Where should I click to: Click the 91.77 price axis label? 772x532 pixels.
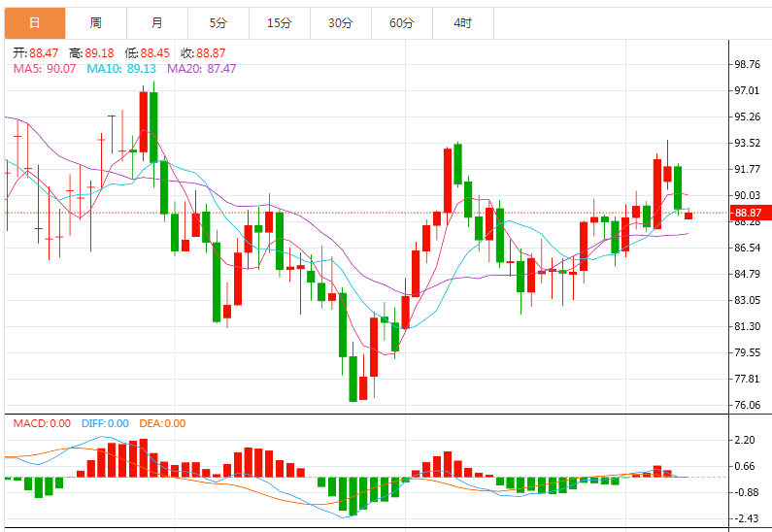[x=748, y=169]
